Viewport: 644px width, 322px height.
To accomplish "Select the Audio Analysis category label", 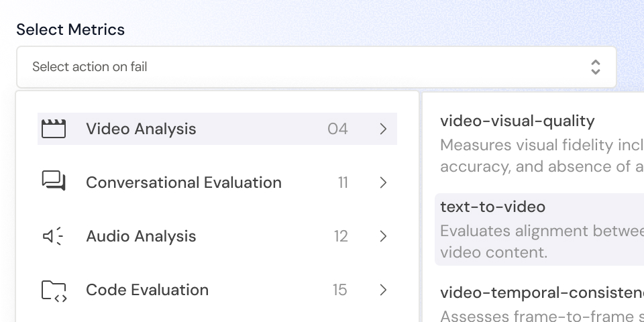I will click(x=141, y=236).
